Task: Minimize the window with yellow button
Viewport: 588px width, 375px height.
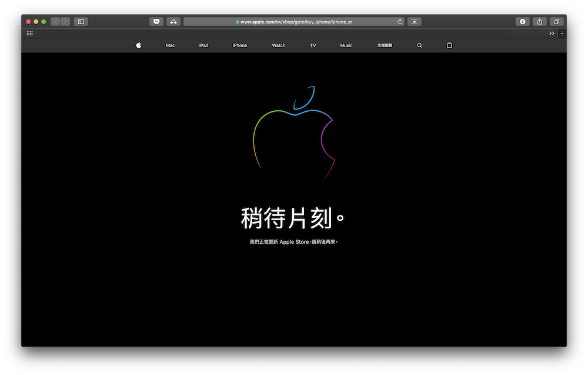Action: (x=36, y=22)
